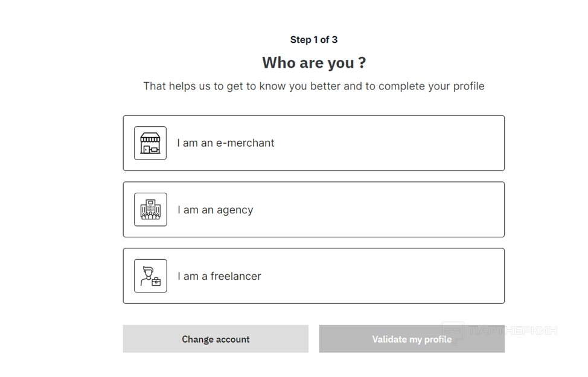Click the subtitle about completing your profile

pos(313,86)
